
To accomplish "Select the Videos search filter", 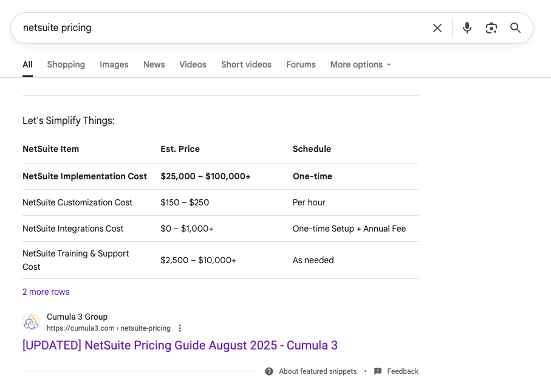I will (x=193, y=64).
